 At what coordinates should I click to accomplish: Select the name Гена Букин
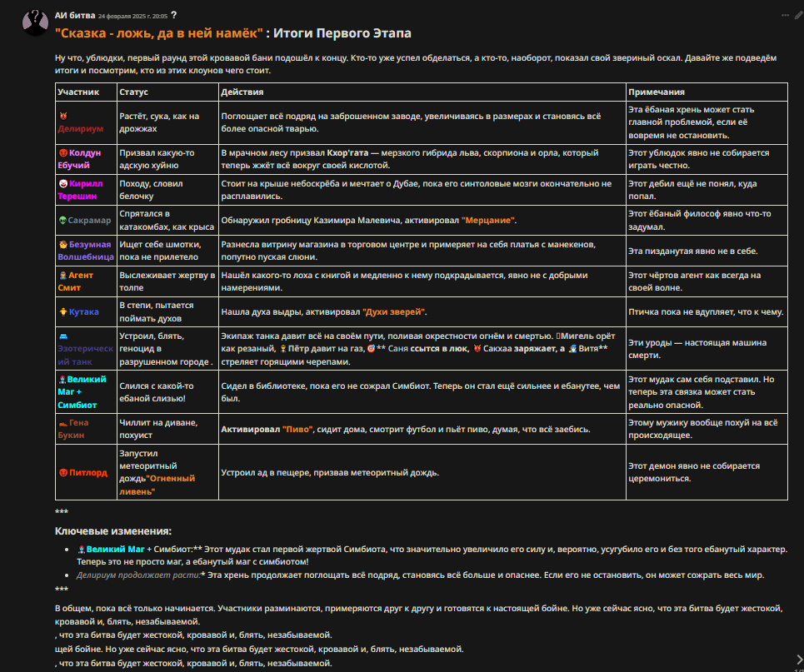[73, 429]
